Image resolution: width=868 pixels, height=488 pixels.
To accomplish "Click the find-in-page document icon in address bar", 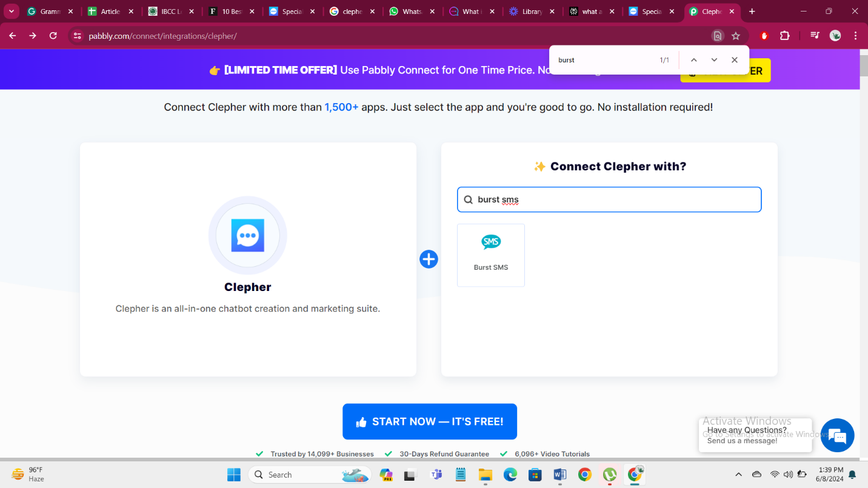I will pyautogui.click(x=718, y=36).
